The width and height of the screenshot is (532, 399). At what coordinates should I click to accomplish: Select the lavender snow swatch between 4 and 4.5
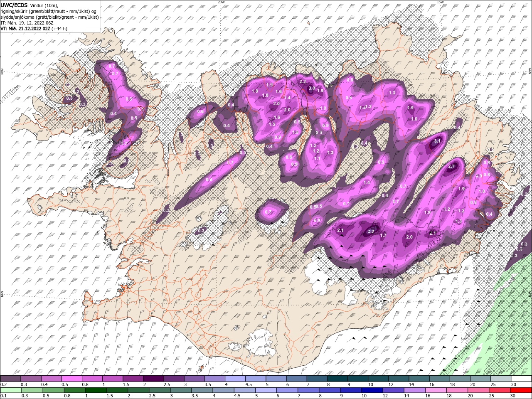pos(235,379)
